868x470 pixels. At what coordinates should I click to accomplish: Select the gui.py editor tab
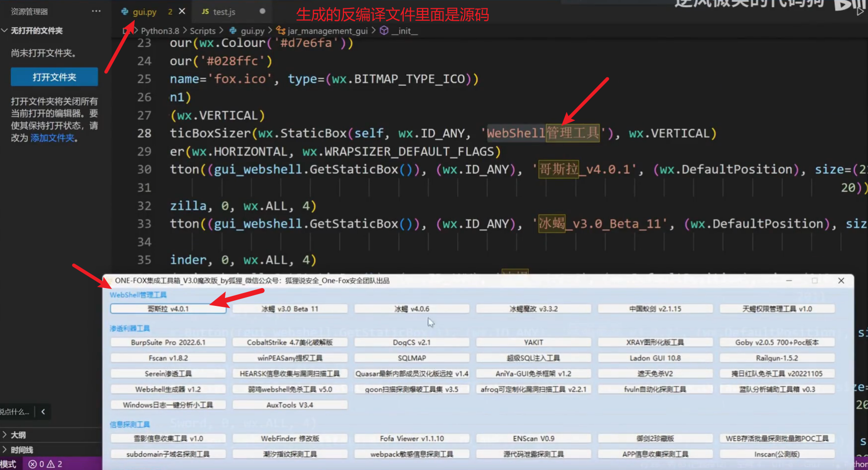[144, 11]
